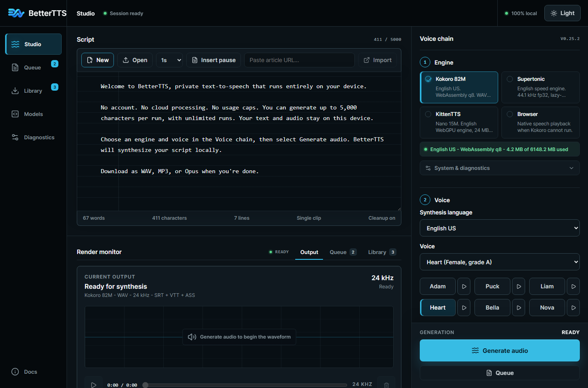Click the audio playback seek slider
The image size is (588, 388).
[x=245, y=385]
